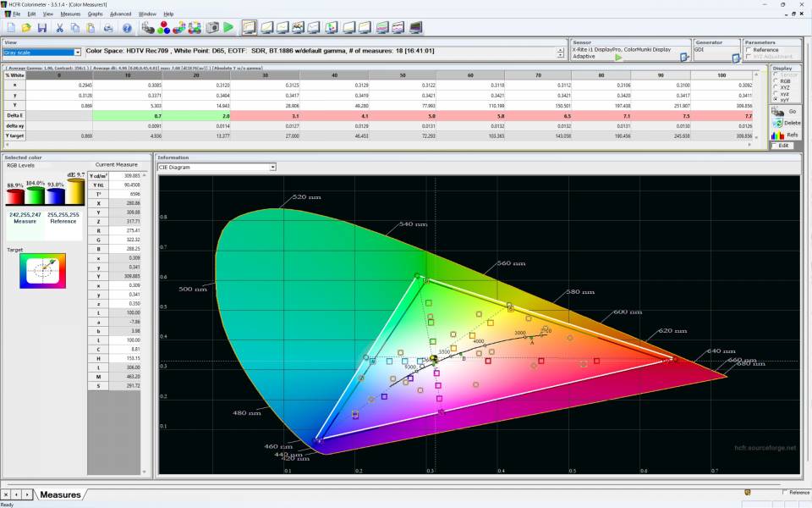Open generator configuration icon in Generator panel
Image resolution: width=812 pixels, height=508 pixels.
pos(736,58)
